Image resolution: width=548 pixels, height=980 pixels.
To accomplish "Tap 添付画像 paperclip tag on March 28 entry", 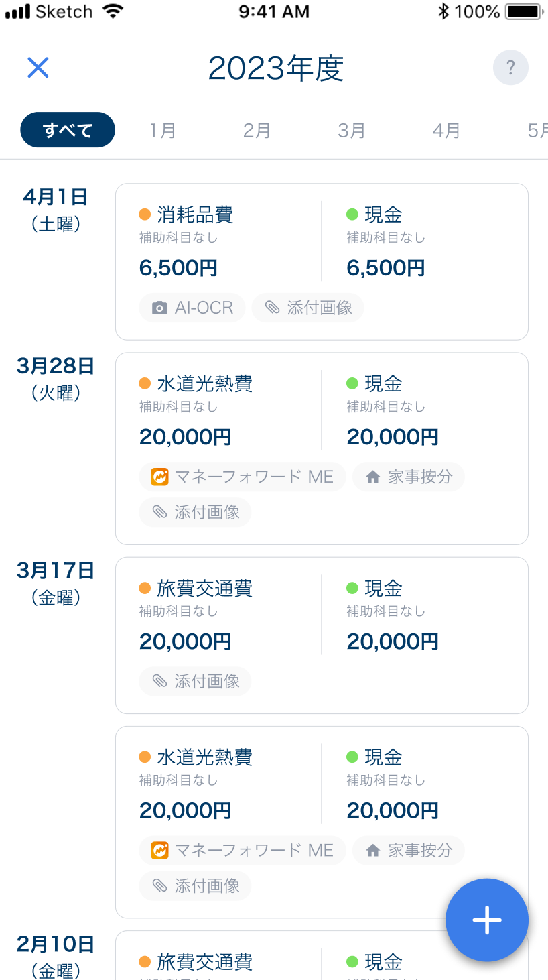I will pos(195,512).
